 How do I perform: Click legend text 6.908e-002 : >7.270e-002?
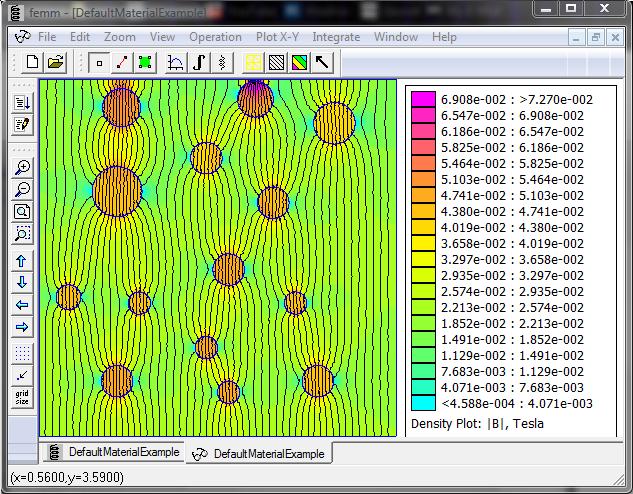coord(517,100)
